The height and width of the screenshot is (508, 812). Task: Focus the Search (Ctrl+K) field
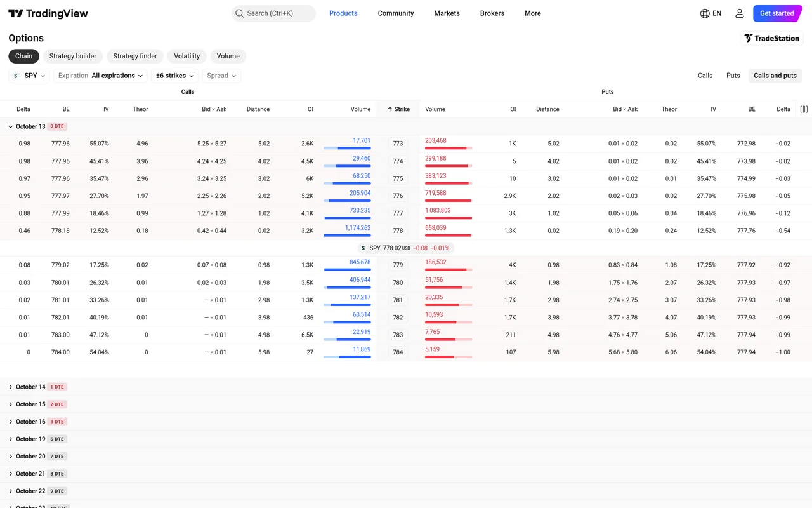[273, 13]
